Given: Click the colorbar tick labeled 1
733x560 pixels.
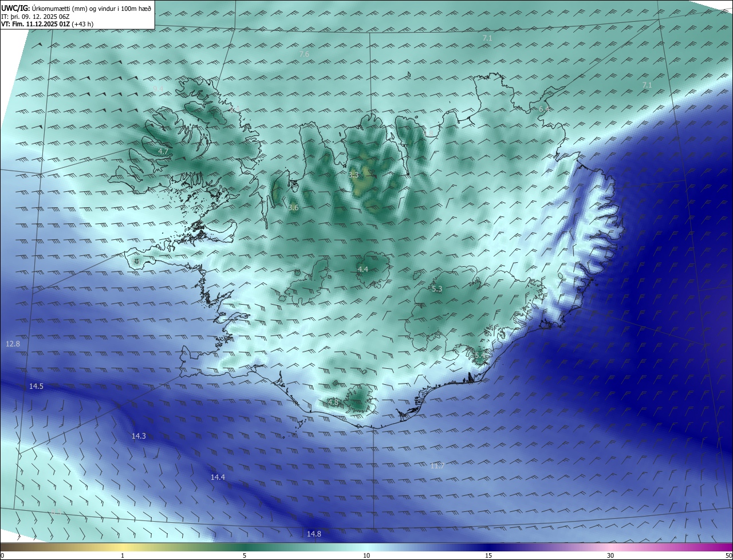Looking at the screenshot, I should tap(123, 555).
